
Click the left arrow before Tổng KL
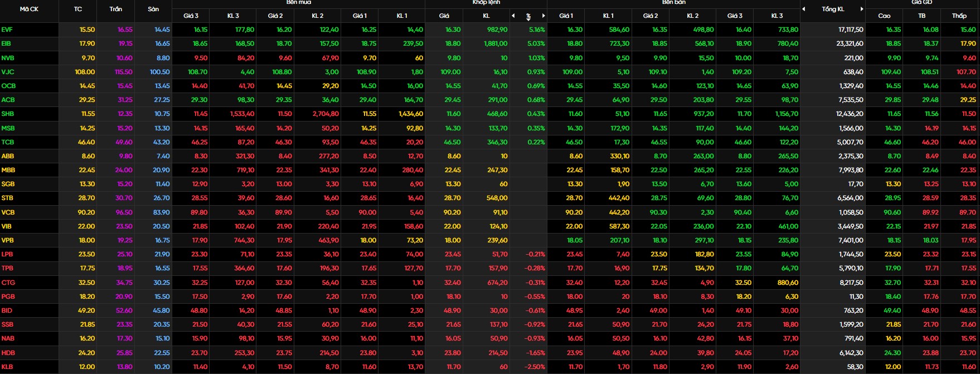804,9
